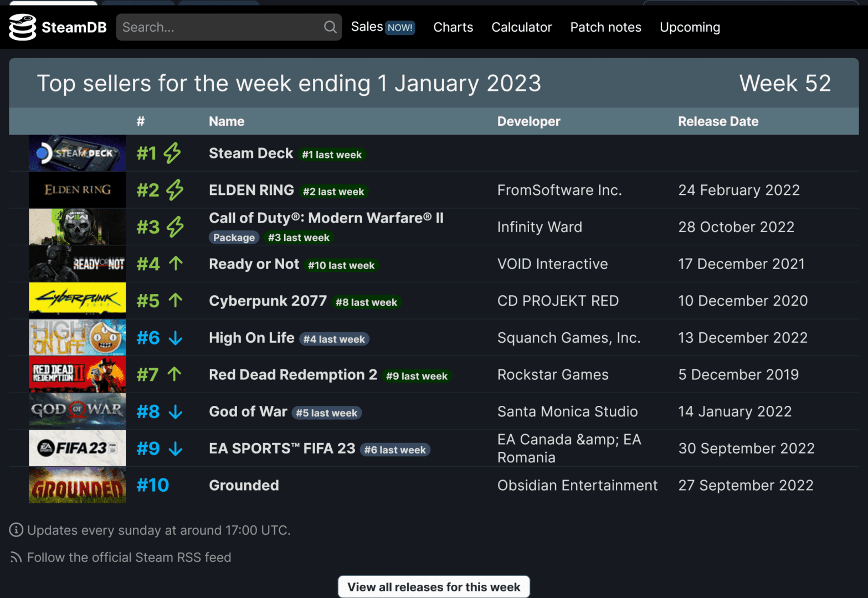Image resolution: width=868 pixels, height=598 pixels.
Task: Click Obsidian Entertainment developer text
Action: point(577,485)
